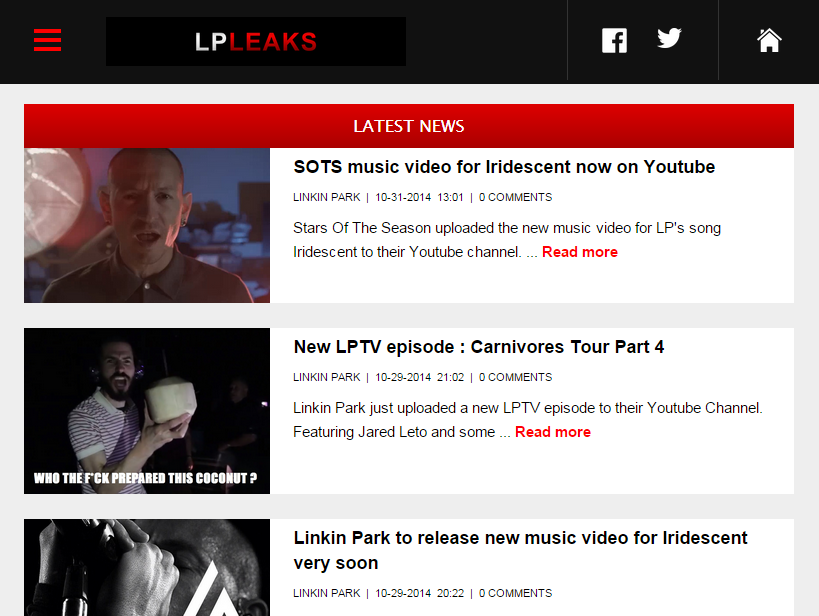Open 'SOTS music video for Iridescent' headline

click(x=504, y=167)
